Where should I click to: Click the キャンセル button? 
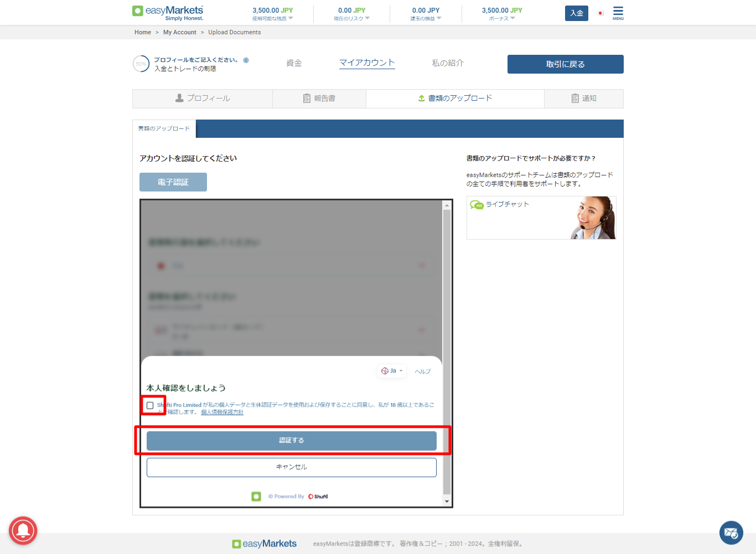[291, 467]
